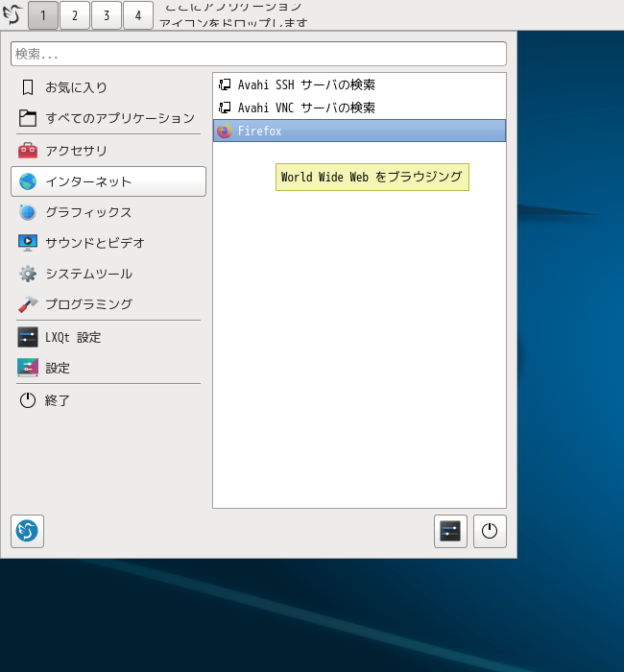Focus the 検索 search field
Screen dimensions: 624x672
(258, 54)
